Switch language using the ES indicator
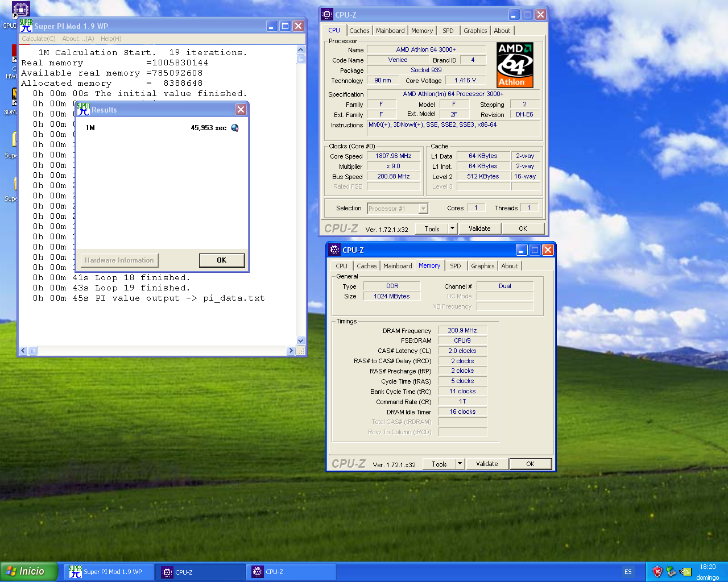 [x=628, y=572]
